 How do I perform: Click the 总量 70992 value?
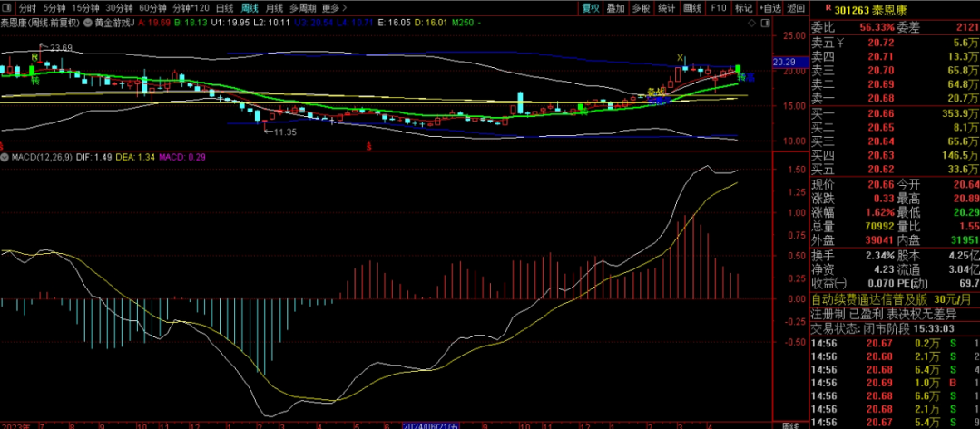[x=880, y=226]
